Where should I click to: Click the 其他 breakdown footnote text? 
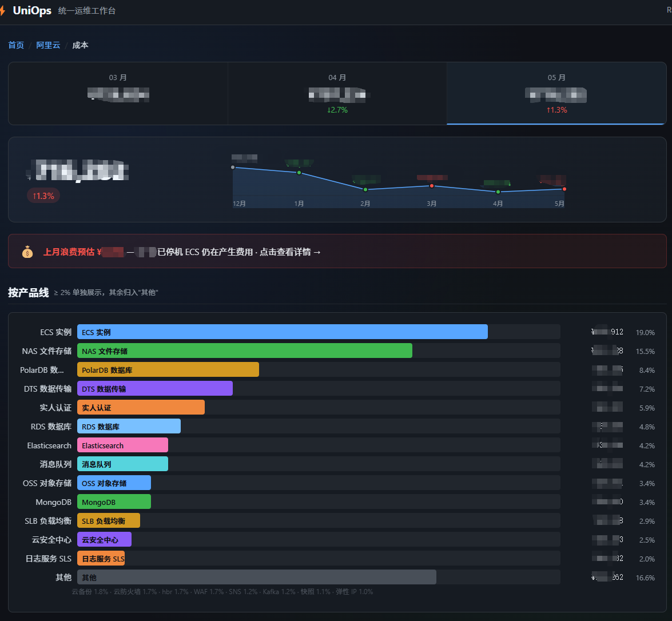(x=222, y=591)
